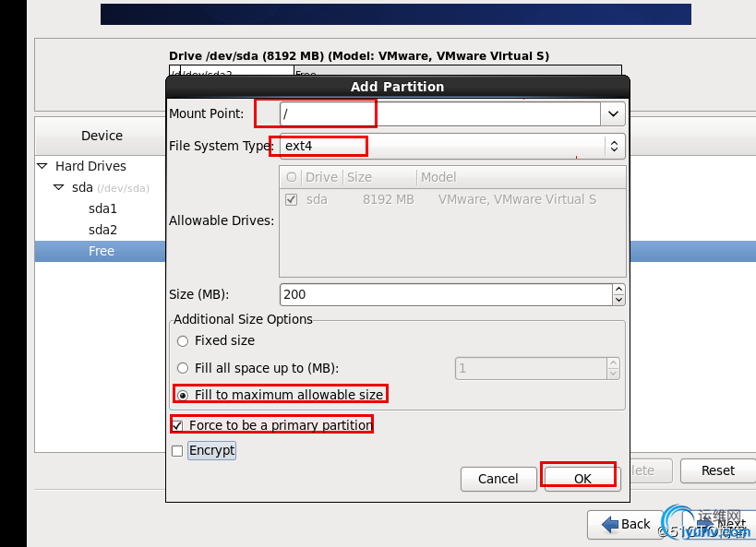Select the Fixed size radio button

coord(182,341)
